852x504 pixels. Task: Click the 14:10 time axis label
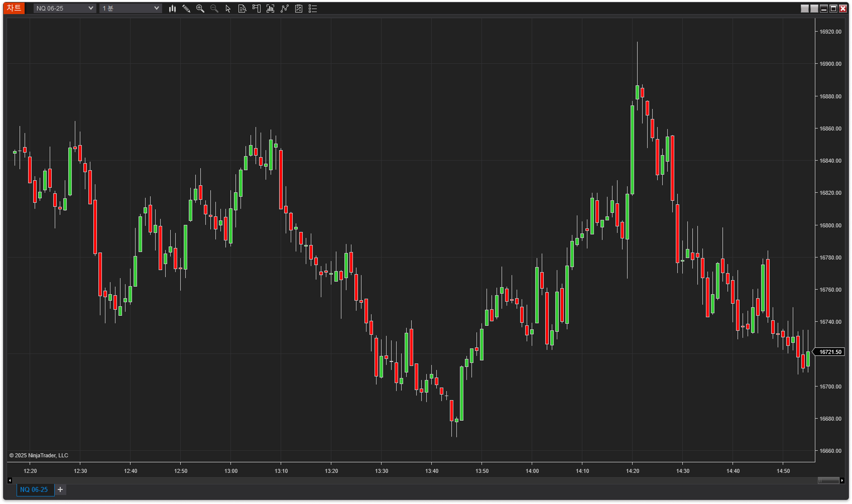click(x=582, y=471)
